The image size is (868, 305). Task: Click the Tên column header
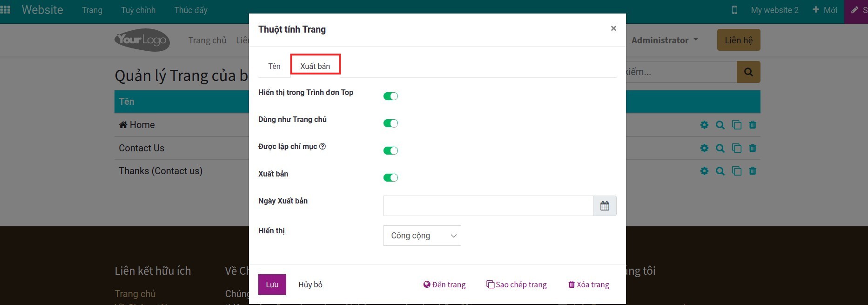pyautogui.click(x=127, y=102)
